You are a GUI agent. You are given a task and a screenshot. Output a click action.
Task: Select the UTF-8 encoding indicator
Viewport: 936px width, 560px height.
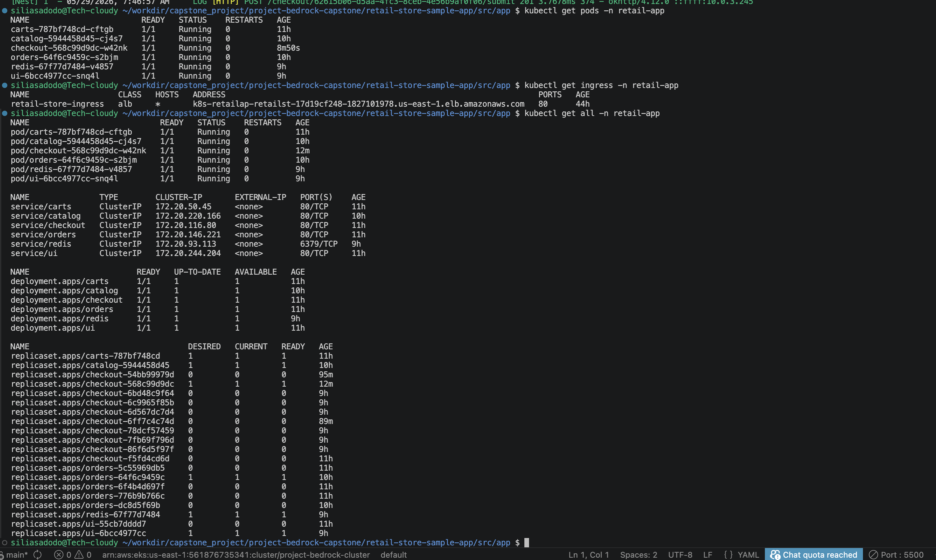coord(680,555)
